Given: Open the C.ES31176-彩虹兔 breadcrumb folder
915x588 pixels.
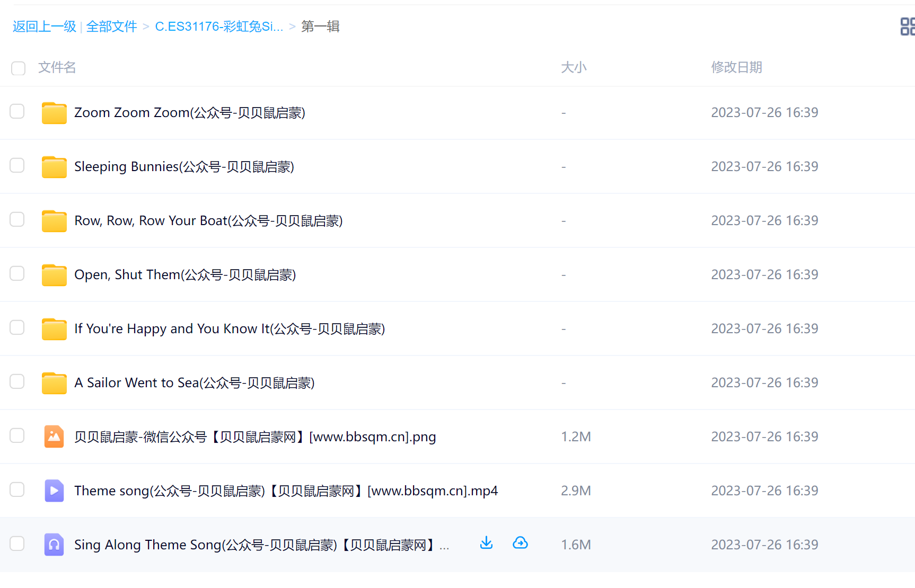Looking at the screenshot, I should (x=219, y=26).
